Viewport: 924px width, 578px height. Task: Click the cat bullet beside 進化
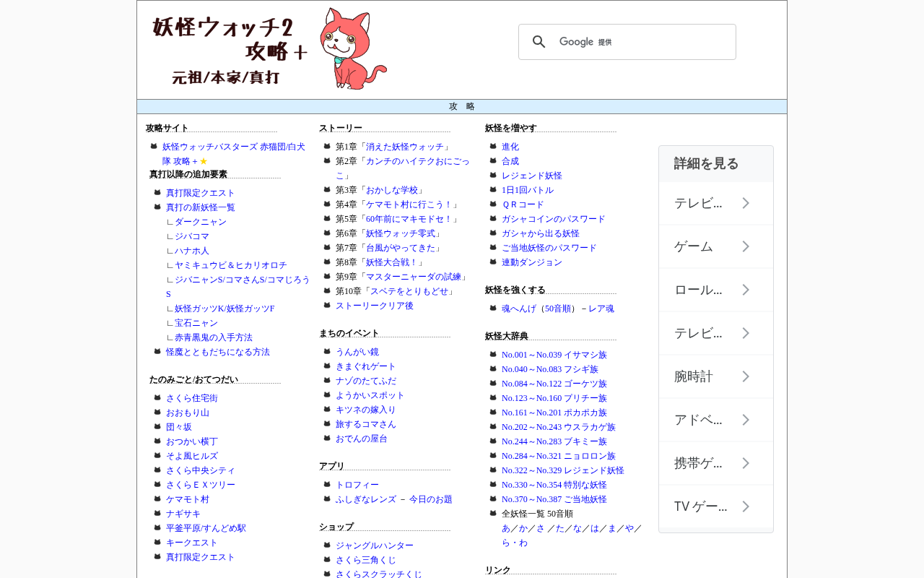(493, 146)
